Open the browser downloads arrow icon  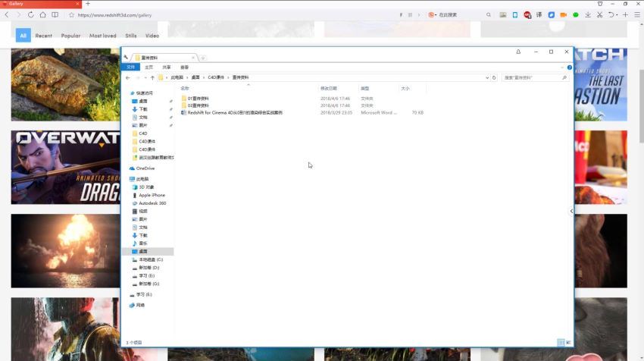tap(588, 15)
